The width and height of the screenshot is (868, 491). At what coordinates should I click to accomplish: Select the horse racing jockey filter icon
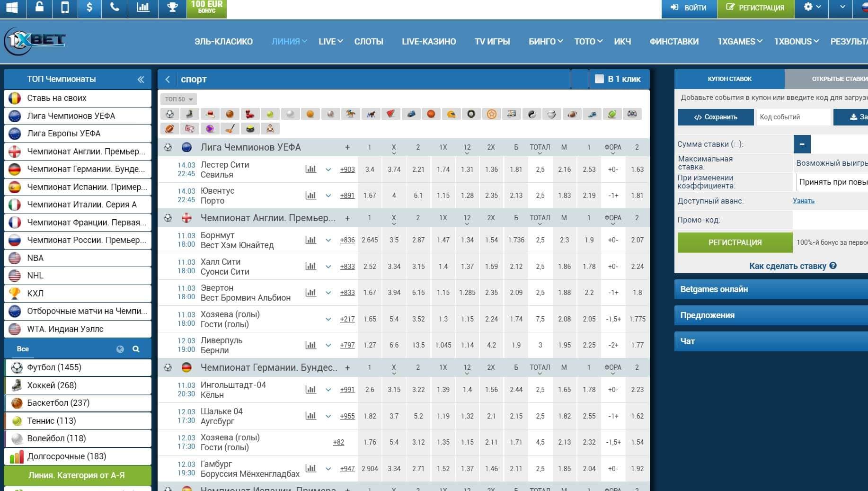[350, 114]
